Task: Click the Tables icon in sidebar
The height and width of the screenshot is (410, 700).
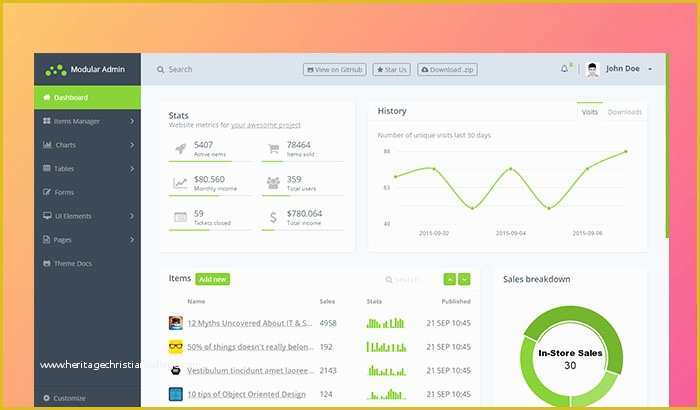Action: click(46, 168)
